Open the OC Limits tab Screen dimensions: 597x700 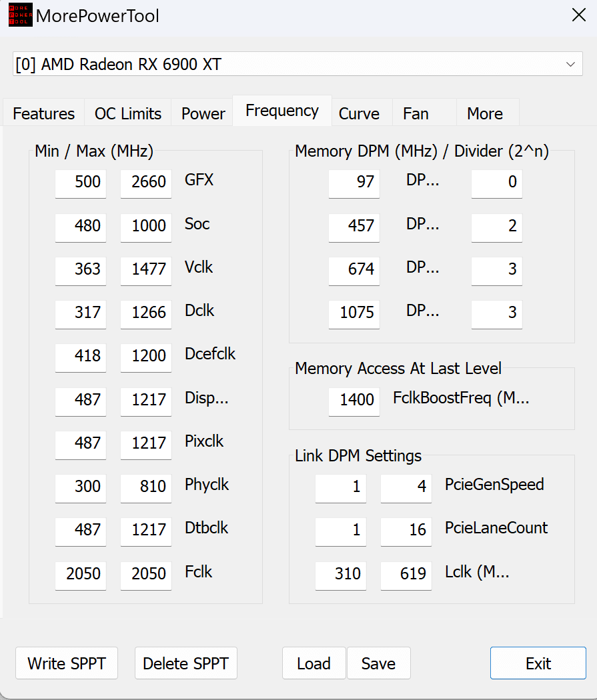[127, 113]
